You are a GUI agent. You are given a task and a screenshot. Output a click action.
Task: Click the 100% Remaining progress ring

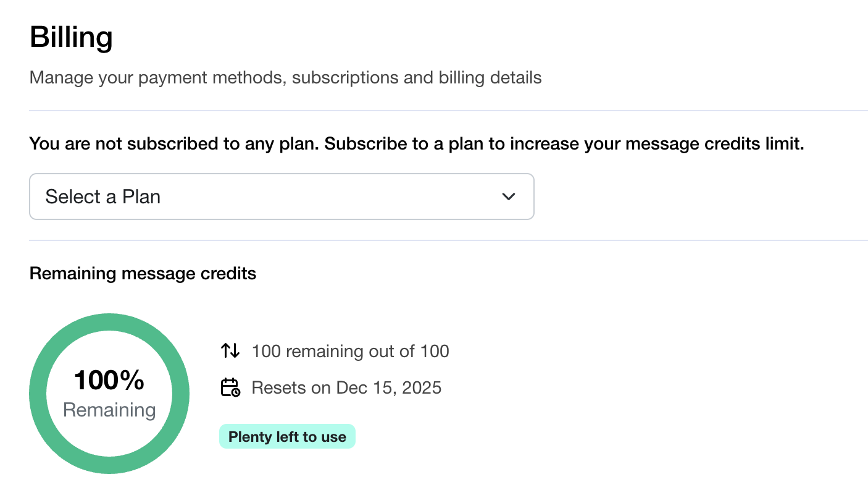109,393
